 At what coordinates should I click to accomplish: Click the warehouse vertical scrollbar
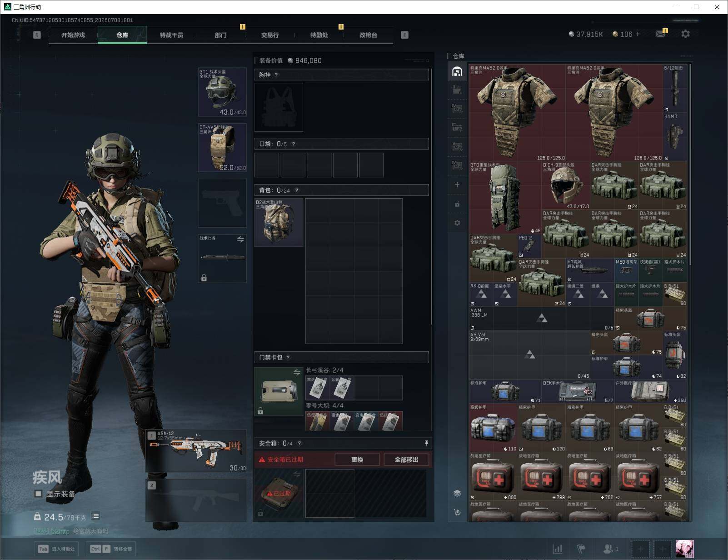click(x=690, y=164)
